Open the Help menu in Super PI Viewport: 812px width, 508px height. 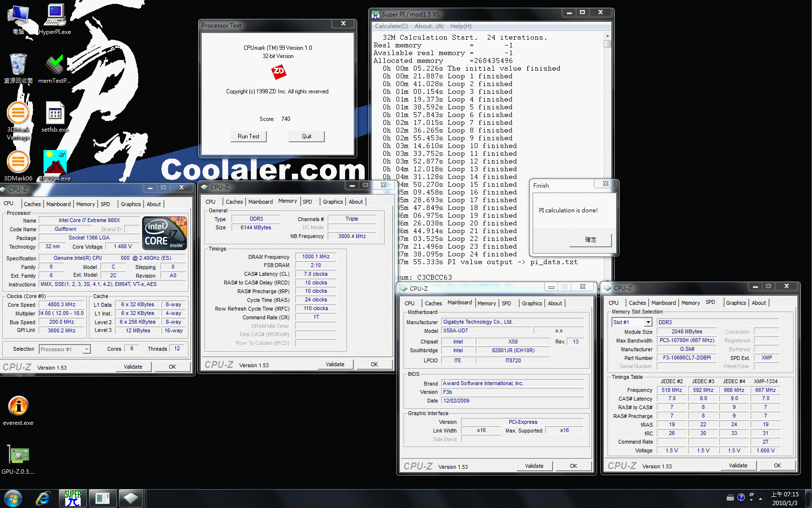tap(461, 26)
